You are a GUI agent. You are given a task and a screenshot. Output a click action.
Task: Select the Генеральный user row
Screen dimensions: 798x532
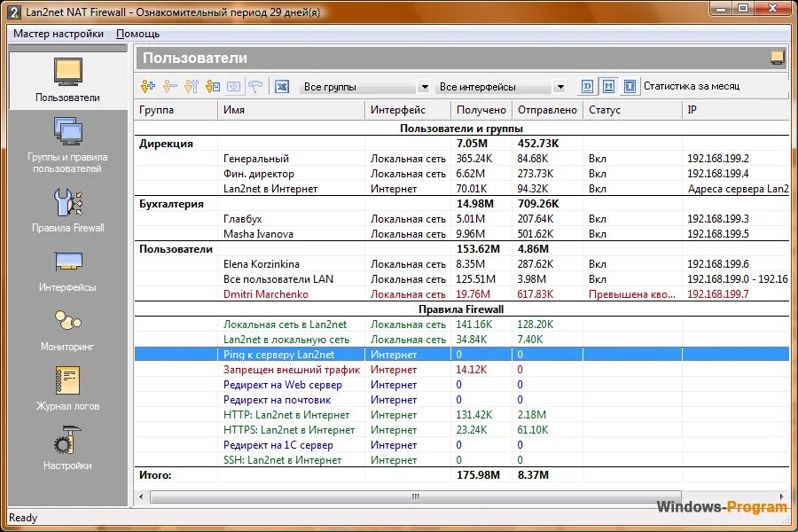[462, 159]
